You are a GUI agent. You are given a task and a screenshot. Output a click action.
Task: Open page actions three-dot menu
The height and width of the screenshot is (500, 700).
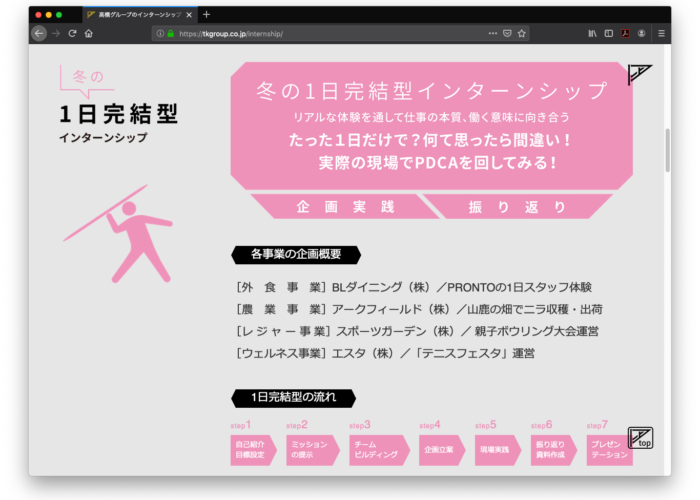[x=492, y=33]
